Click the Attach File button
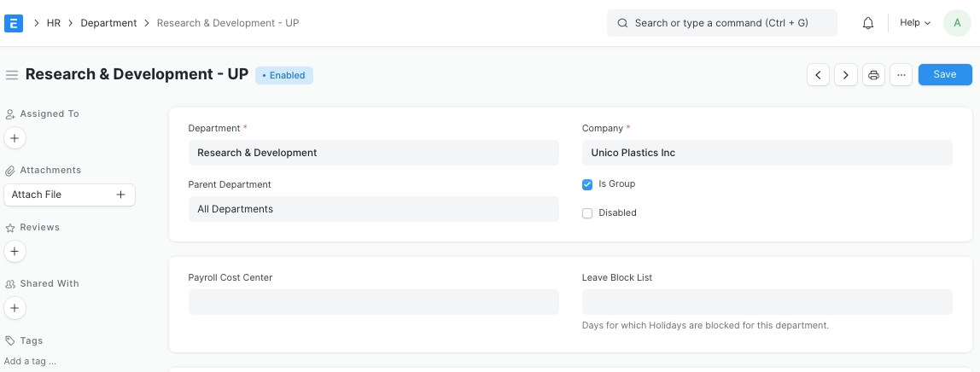The height and width of the screenshot is (372, 980). click(x=69, y=195)
